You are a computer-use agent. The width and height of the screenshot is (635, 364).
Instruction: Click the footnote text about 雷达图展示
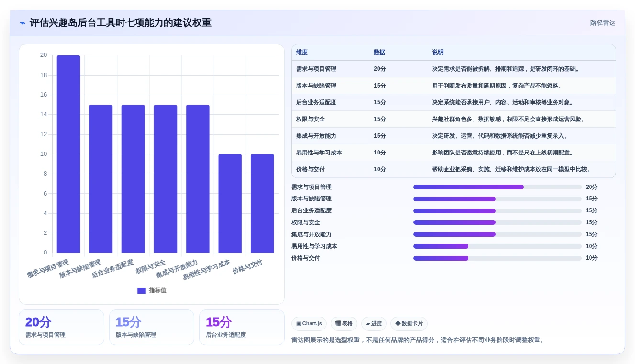click(x=418, y=340)
